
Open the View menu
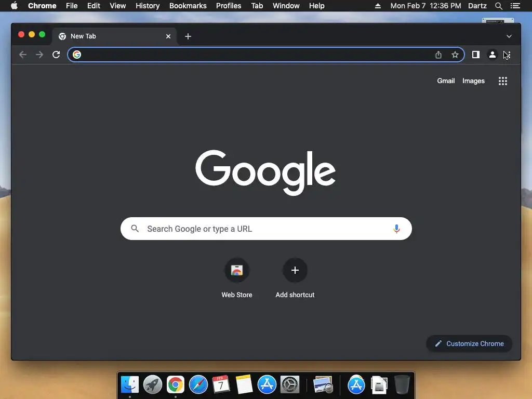(118, 6)
